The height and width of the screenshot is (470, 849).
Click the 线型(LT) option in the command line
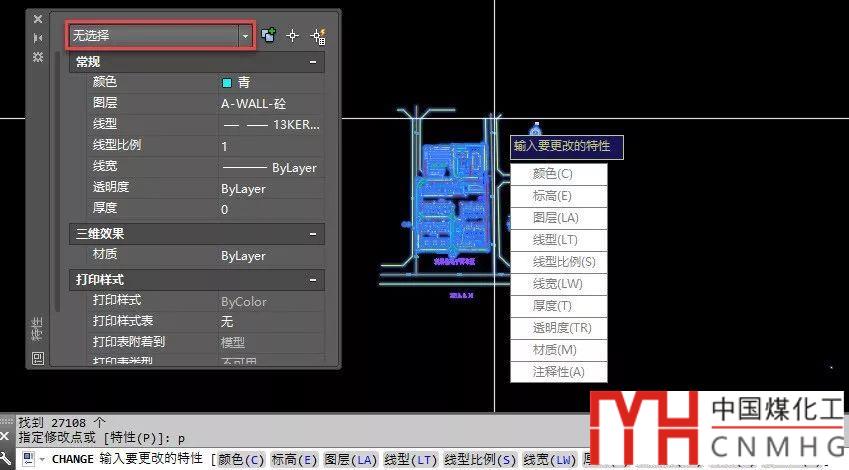click(412, 460)
